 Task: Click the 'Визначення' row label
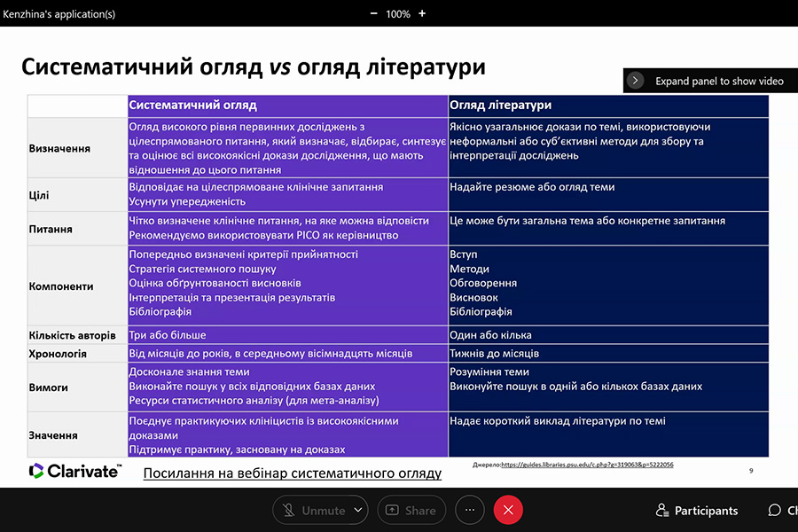point(59,149)
